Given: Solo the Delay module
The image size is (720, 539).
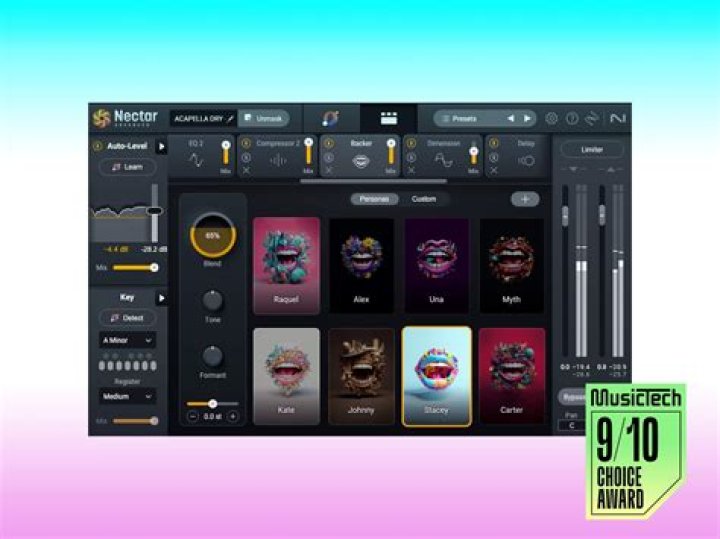Looking at the screenshot, I should [x=494, y=157].
